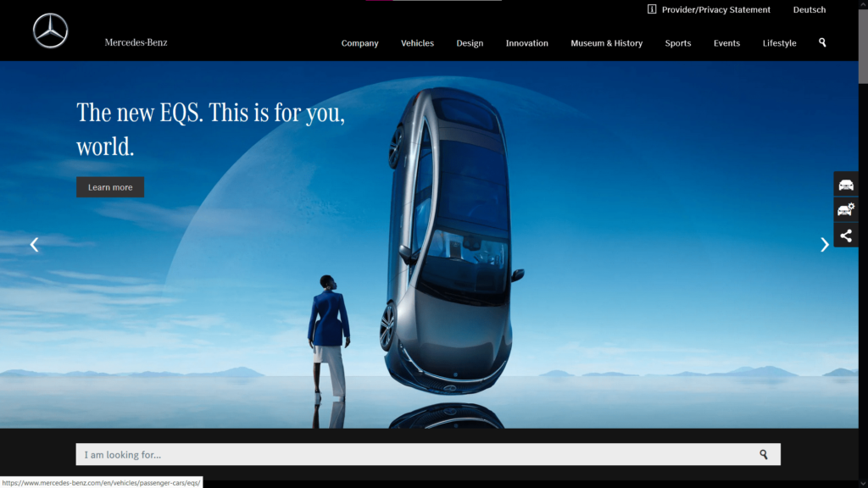Click the page vertical scrollbar thumb
This screenshot has height=488, width=868.
pyautogui.click(x=863, y=46)
